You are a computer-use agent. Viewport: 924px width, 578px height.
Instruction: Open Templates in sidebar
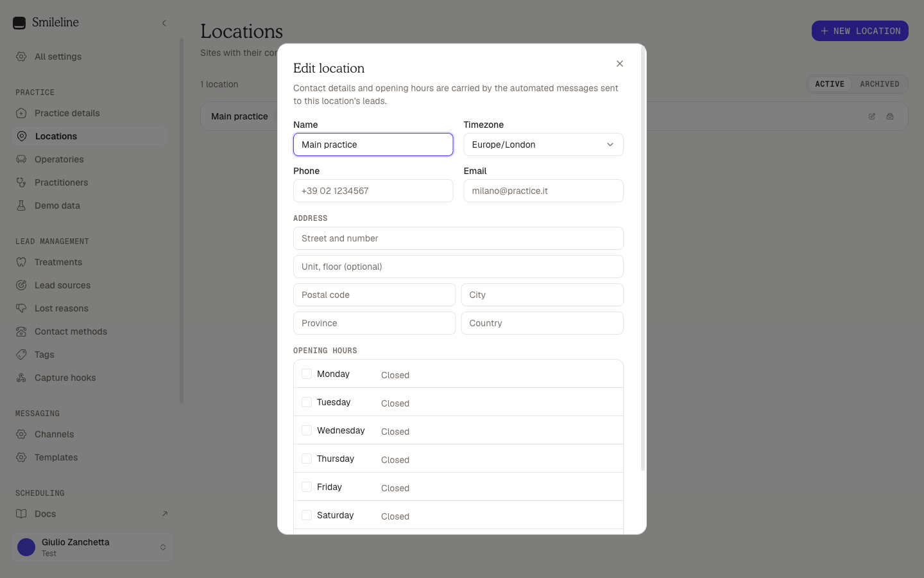coord(90,457)
